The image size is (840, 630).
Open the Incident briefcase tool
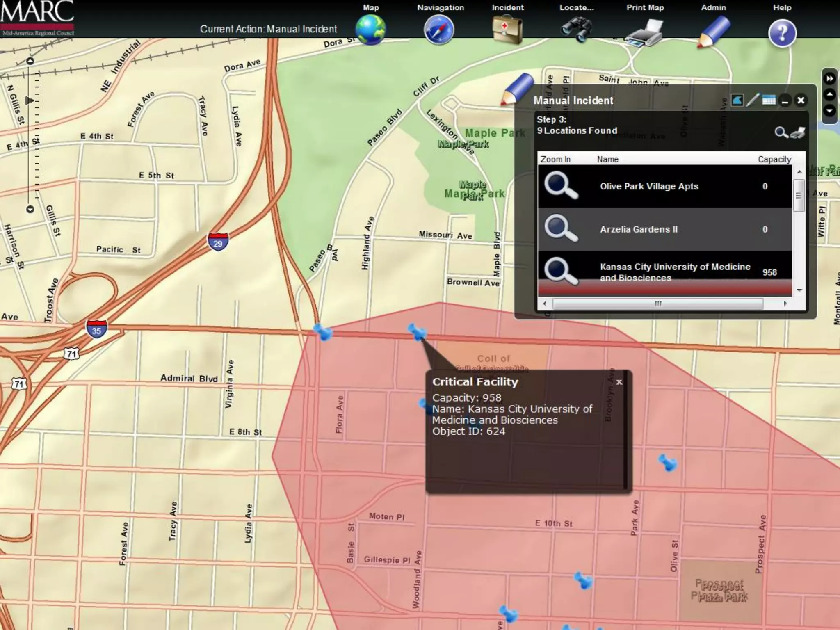507,30
